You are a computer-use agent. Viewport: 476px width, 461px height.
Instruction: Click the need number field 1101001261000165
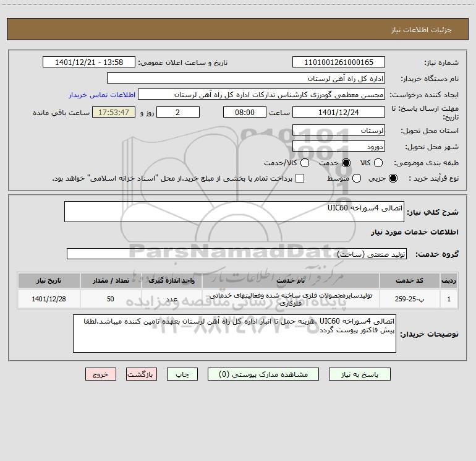click(x=339, y=62)
